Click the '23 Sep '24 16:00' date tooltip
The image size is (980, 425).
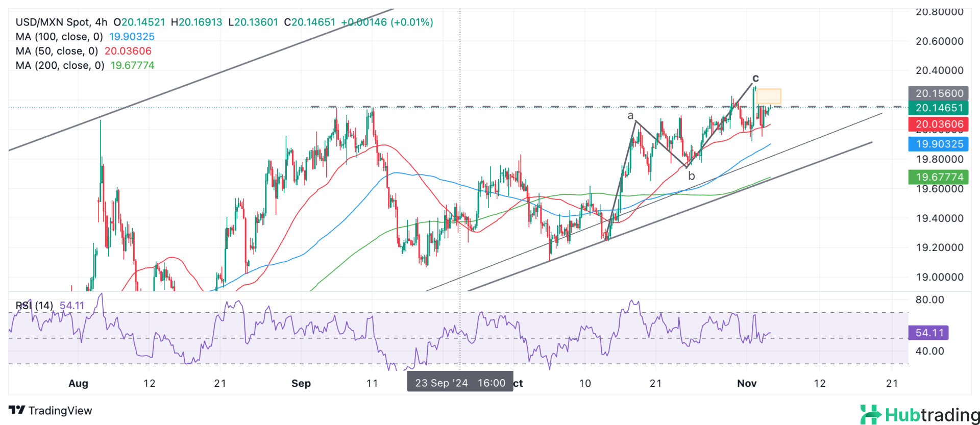[x=460, y=383]
